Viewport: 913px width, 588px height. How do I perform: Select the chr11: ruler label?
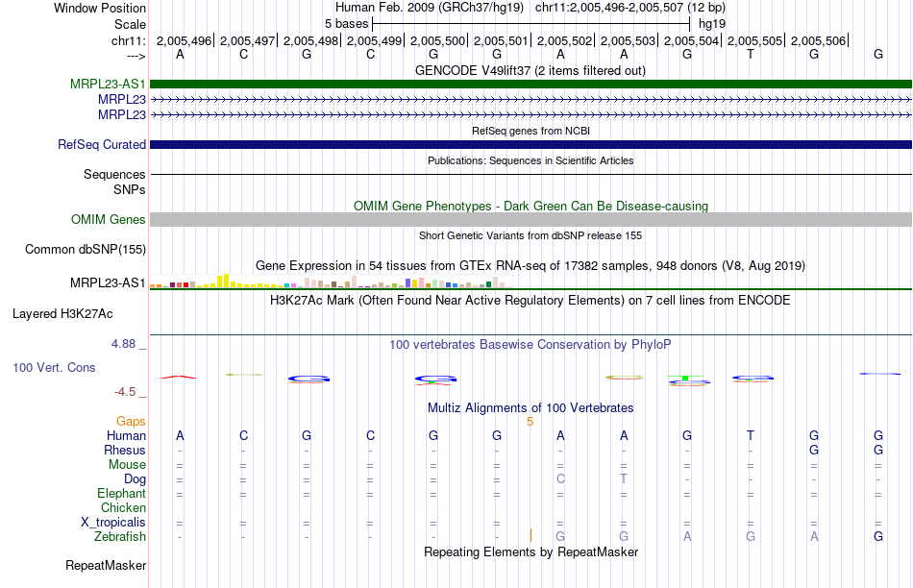click(128, 40)
